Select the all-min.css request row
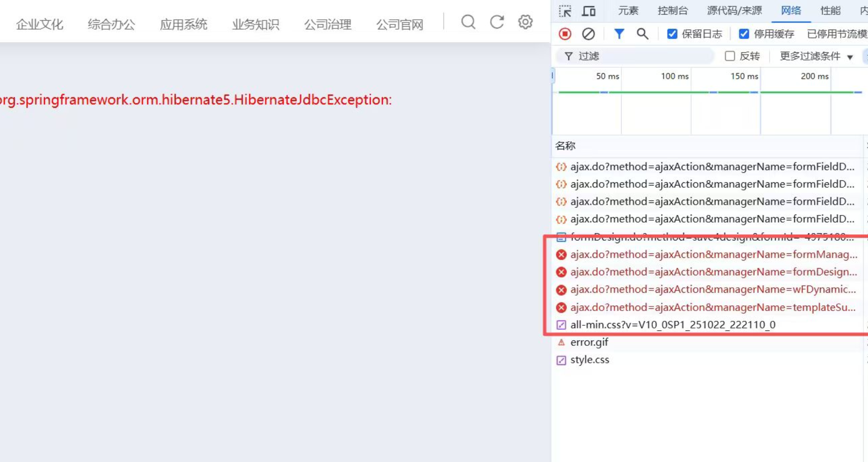The width and height of the screenshot is (868, 462). (708, 325)
